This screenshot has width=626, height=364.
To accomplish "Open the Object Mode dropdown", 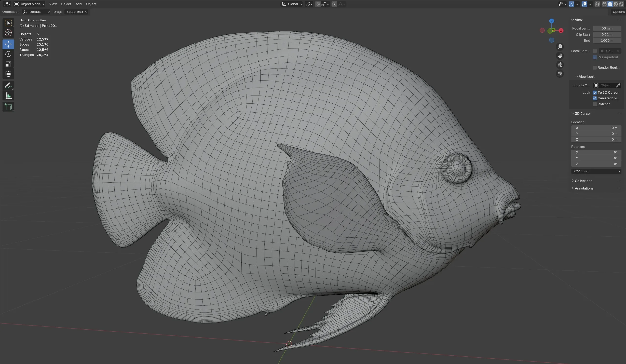I will click(29, 4).
